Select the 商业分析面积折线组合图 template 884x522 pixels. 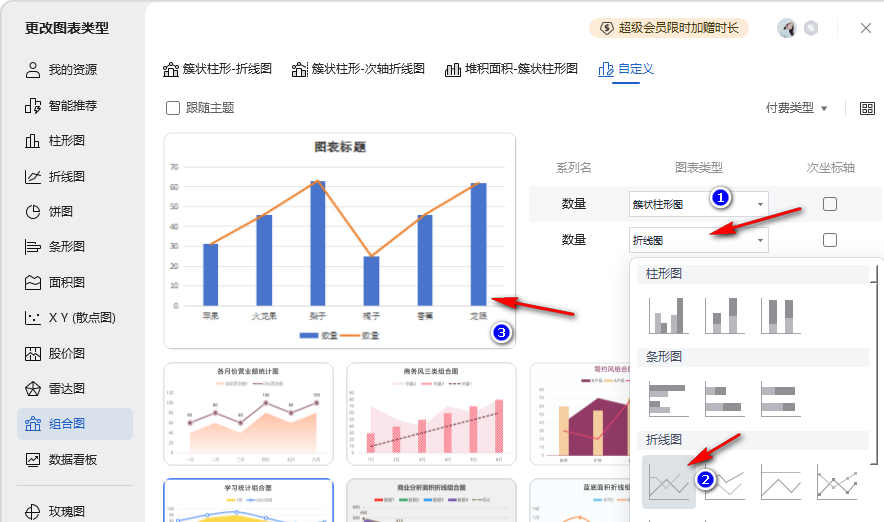[431, 501]
